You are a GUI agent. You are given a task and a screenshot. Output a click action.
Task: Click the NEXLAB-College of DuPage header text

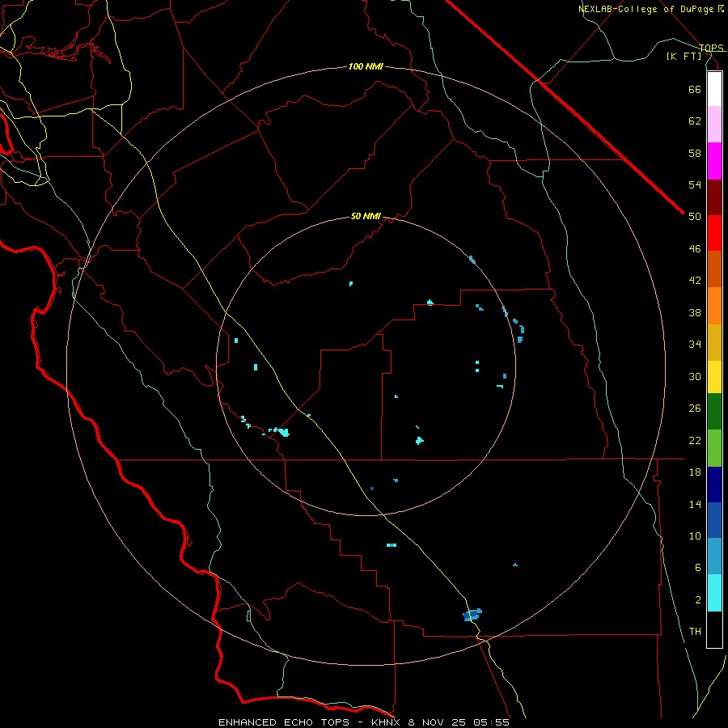tap(646, 9)
